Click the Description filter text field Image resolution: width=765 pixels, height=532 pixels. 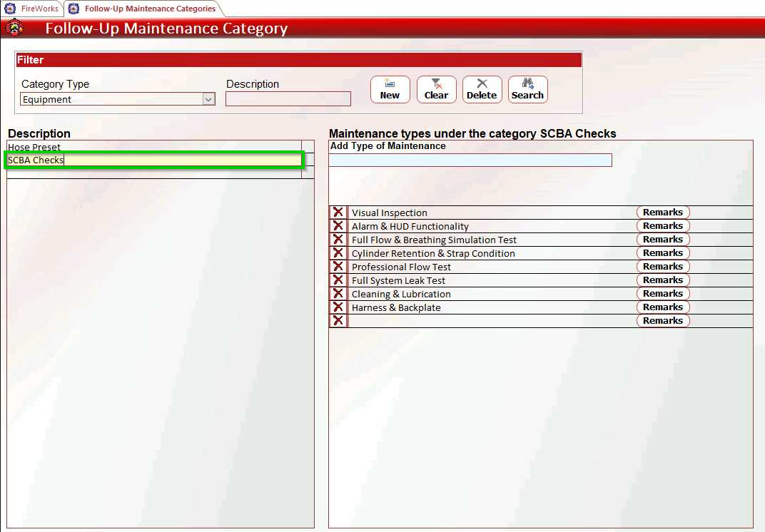[x=288, y=98]
